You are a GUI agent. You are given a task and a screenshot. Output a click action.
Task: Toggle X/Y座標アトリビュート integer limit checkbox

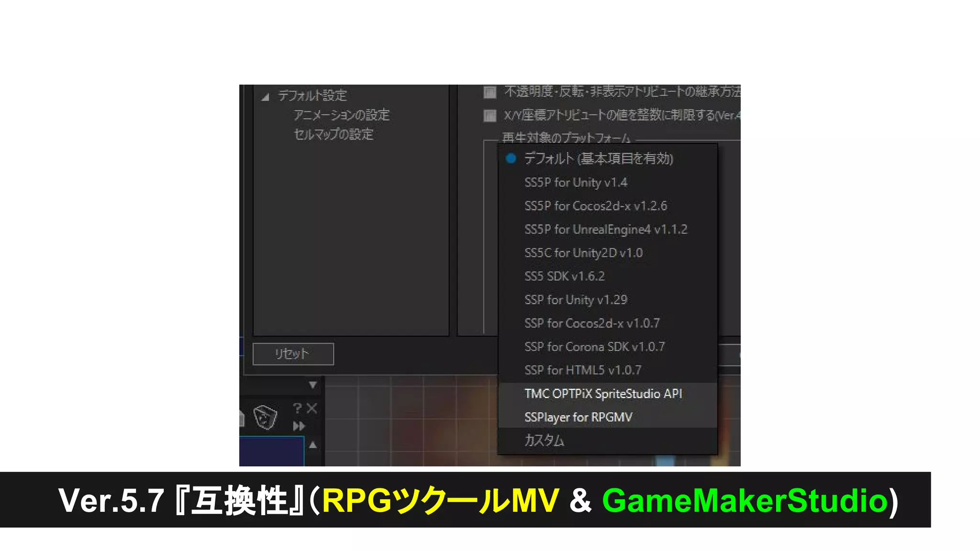tap(490, 115)
